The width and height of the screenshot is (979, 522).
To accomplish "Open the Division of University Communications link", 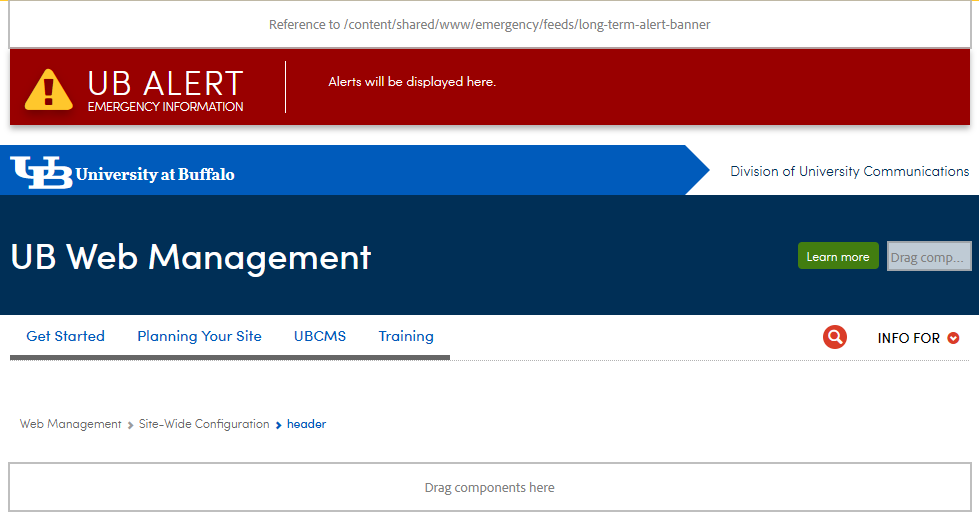I will tap(849, 172).
